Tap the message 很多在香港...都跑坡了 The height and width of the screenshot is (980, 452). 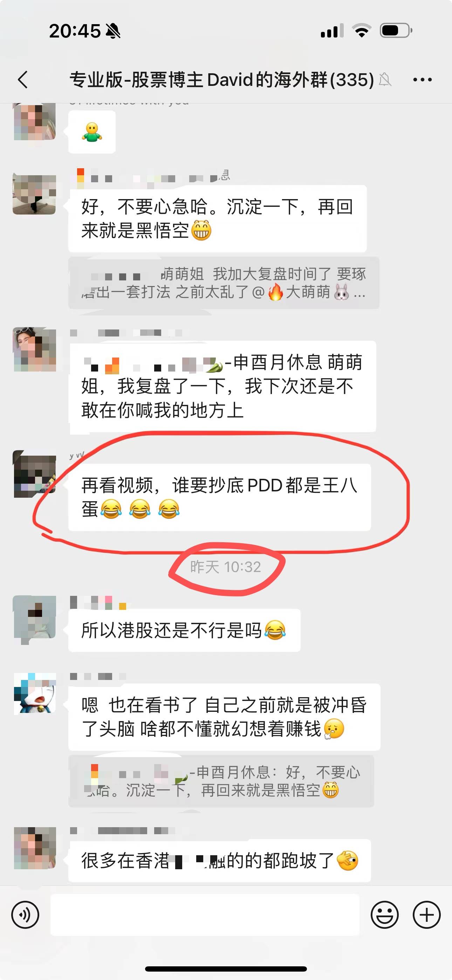pyautogui.click(x=220, y=860)
